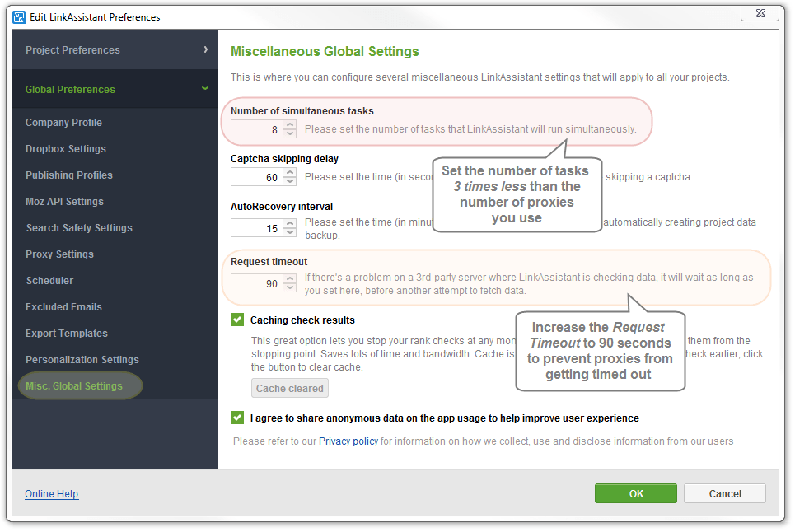Click the Captcha skipping delay field
Image resolution: width=795 pixels, height=532 pixels.
coord(258,177)
